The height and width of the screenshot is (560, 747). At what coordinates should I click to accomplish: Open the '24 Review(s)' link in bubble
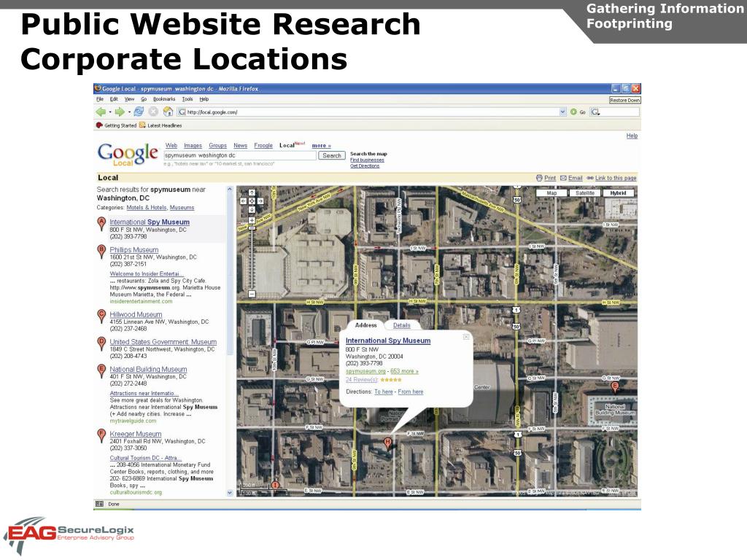(x=362, y=379)
